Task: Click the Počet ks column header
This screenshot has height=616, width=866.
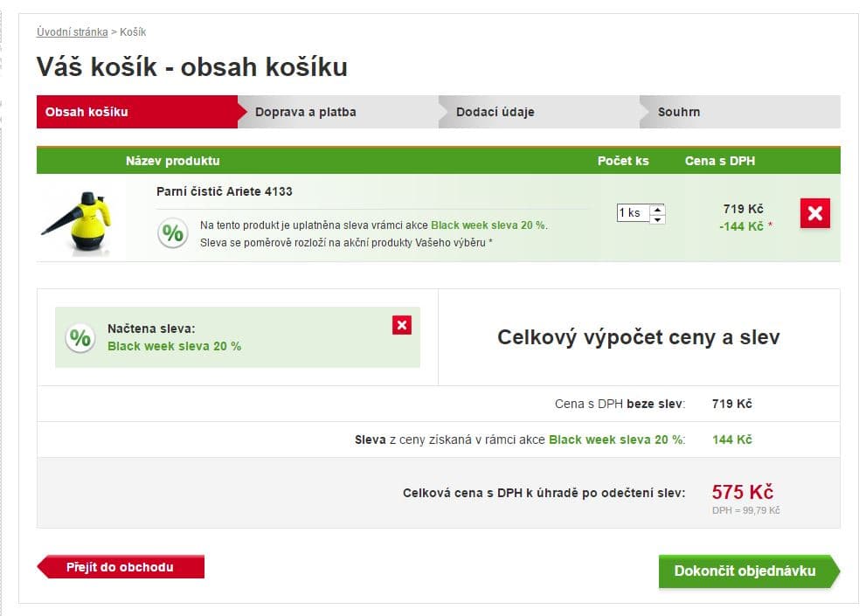Action: [x=623, y=161]
